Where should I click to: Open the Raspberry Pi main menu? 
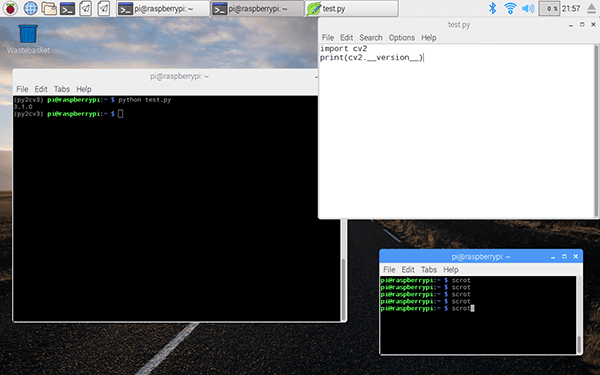tap(10, 8)
